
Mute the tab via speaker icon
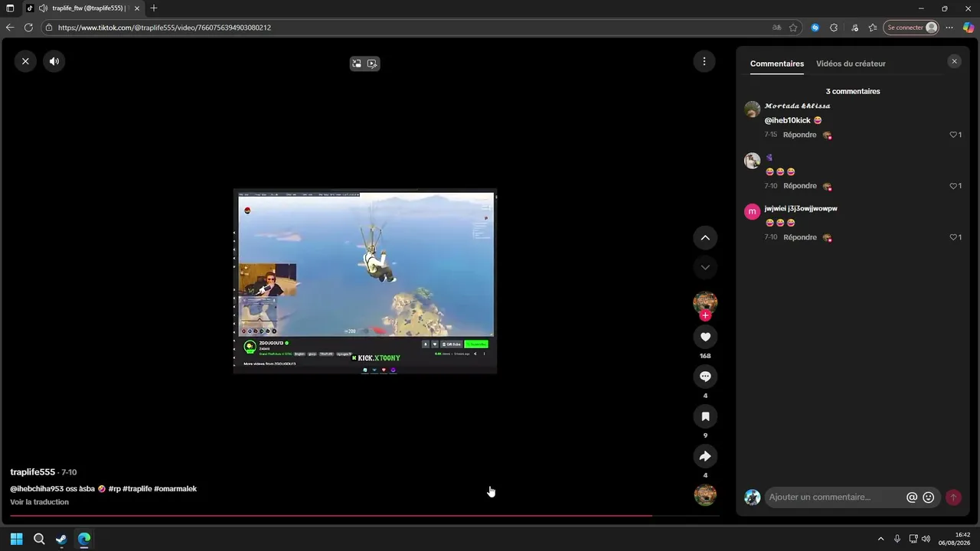click(43, 8)
